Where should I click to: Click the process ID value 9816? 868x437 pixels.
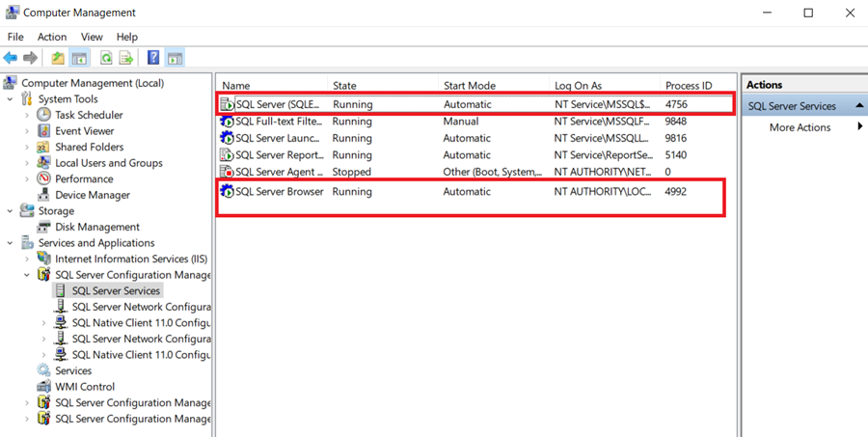[675, 138]
